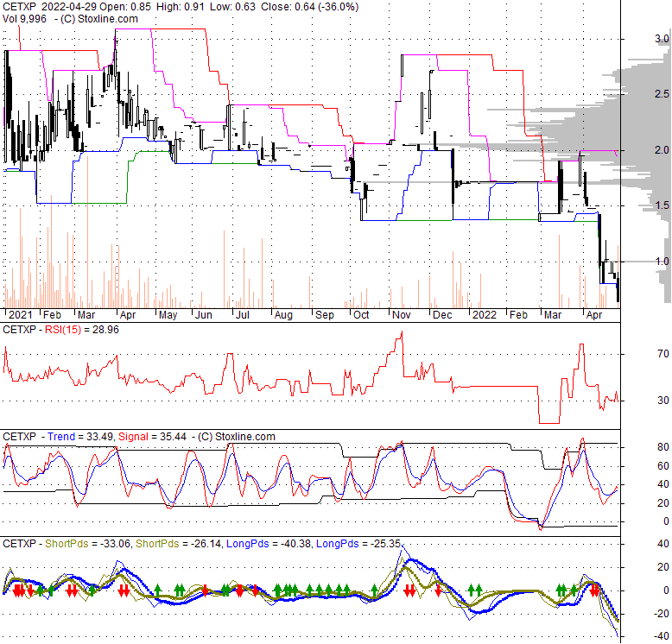The width and height of the screenshot is (672, 644).
Task: Select the Sep label on the time axis
Action: [325, 315]
